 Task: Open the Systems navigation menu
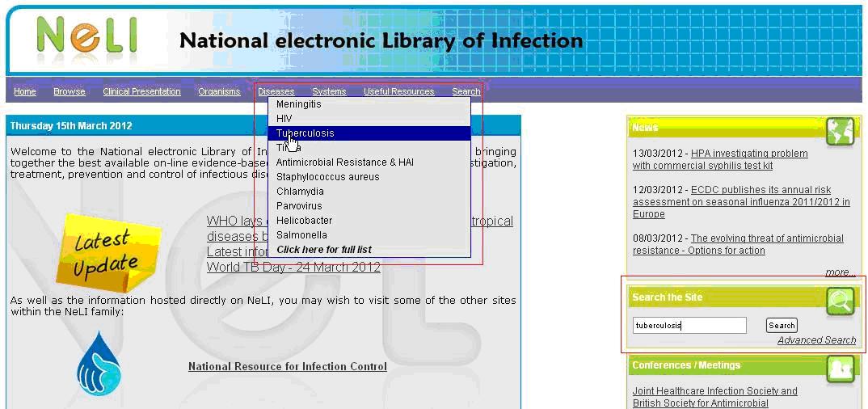tap(329, 91)
